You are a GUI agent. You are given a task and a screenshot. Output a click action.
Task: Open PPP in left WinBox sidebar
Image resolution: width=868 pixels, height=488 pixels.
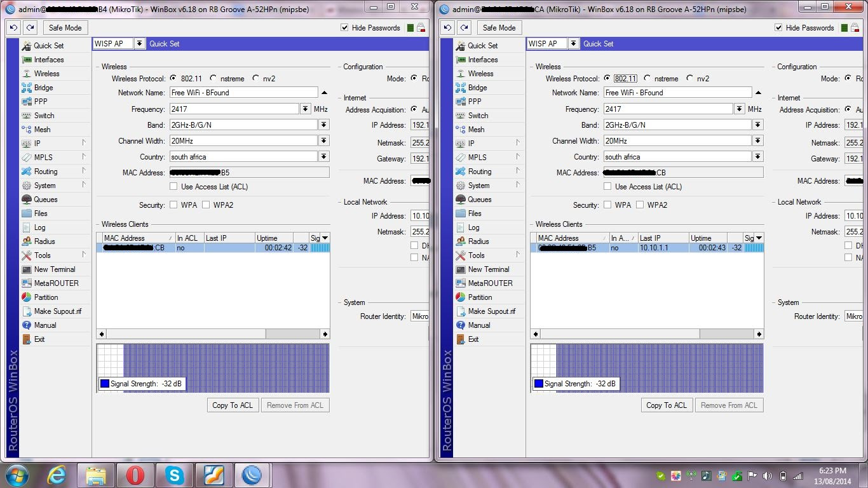pos(40,102)
